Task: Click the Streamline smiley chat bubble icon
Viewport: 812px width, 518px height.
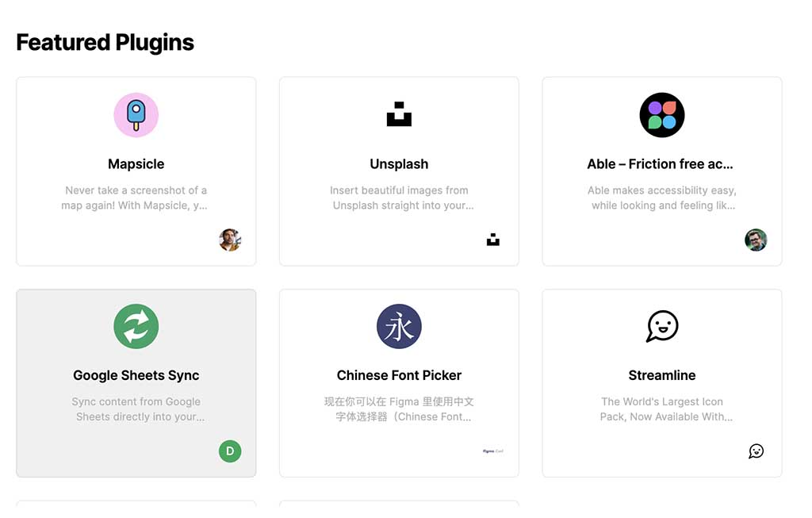Action: pos(662,326)
